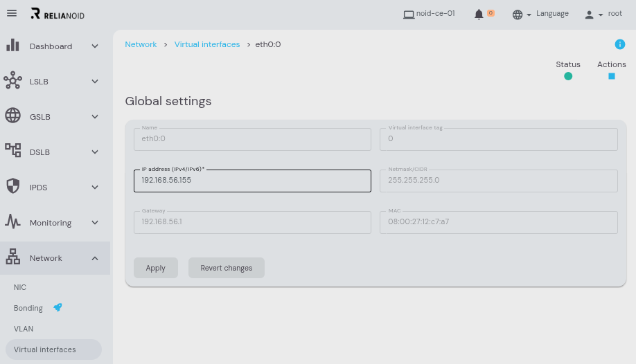The height and width of the screenshot is (364, 636).
Task: Open the root user dropdown arrow
Action: pyautogui.click(x=600, y=15)
